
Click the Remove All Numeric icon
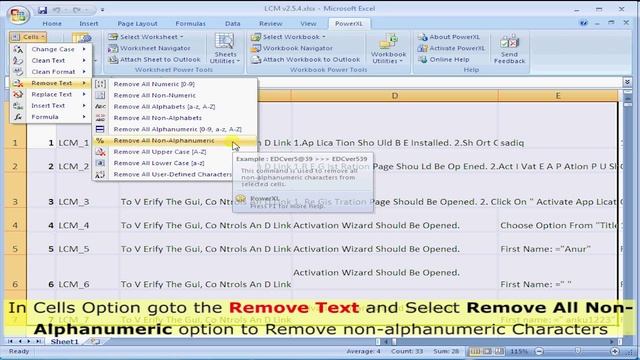coord(100,84)
